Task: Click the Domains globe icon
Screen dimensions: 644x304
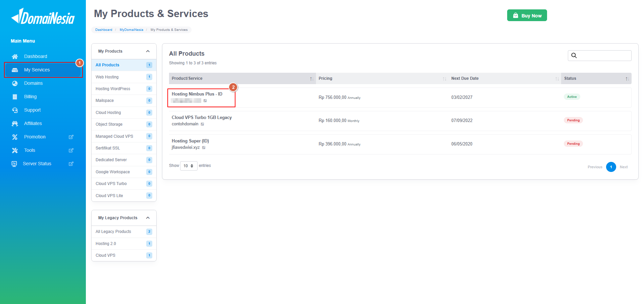Action: (15, 83)
